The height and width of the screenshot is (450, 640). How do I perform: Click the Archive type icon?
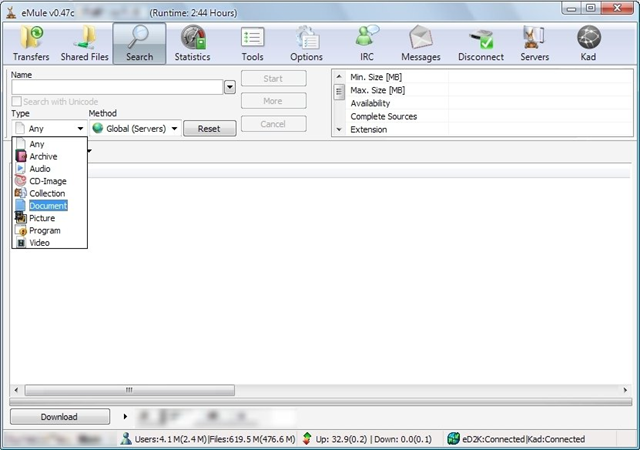coord(21,156)
